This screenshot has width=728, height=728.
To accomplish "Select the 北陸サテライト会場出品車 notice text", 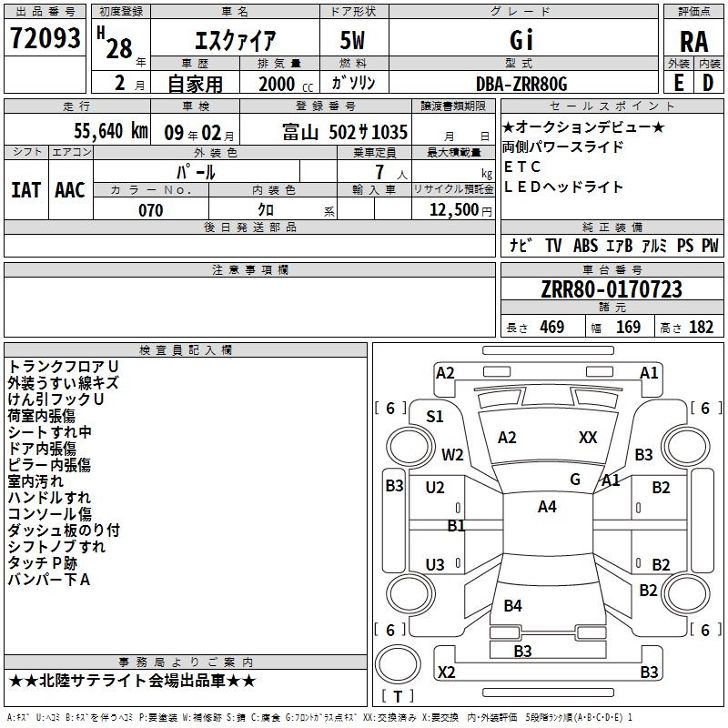I will [x=133, y=681].
